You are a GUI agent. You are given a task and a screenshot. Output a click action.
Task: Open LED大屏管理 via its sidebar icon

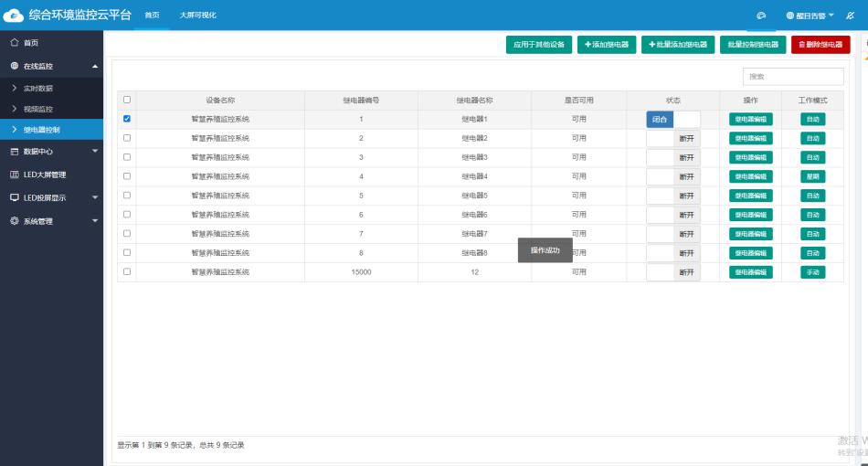14,175
